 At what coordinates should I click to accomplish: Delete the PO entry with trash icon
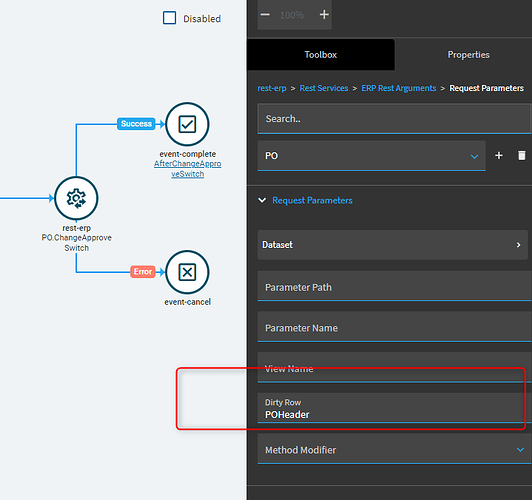521,156
